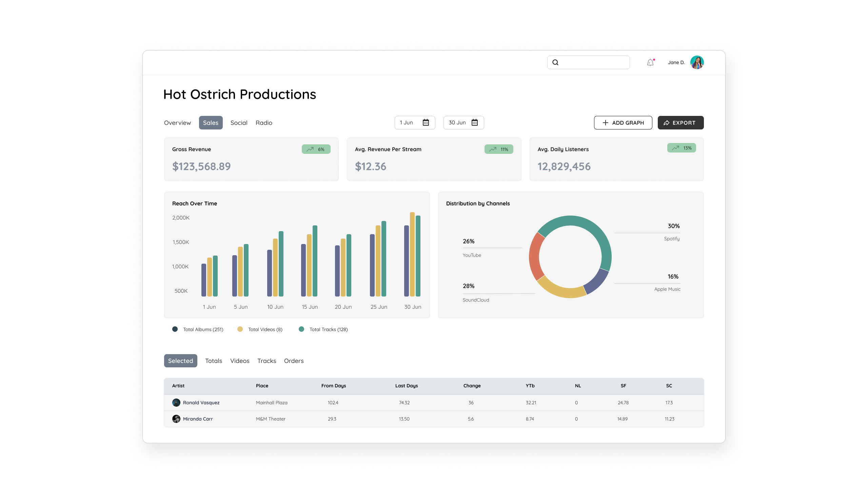
Task: Open the Orders table tab
Action: click(x=294, y=361)
